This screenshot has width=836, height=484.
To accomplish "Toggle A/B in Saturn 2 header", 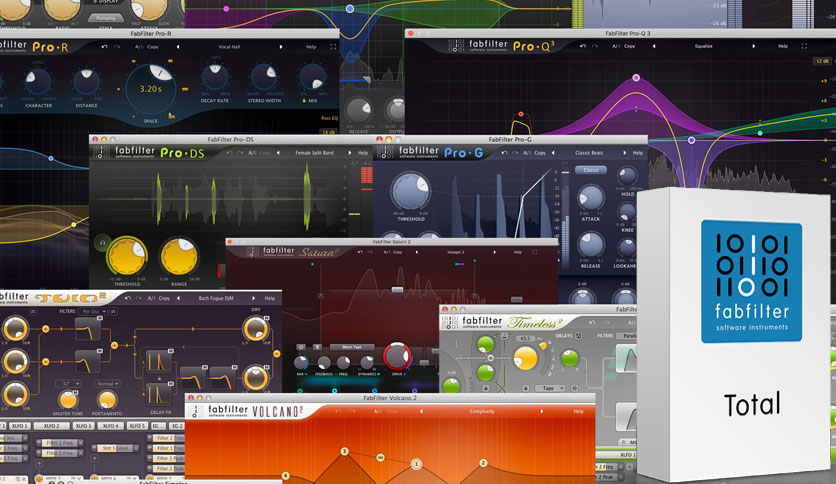I will (x=387, y=252).
